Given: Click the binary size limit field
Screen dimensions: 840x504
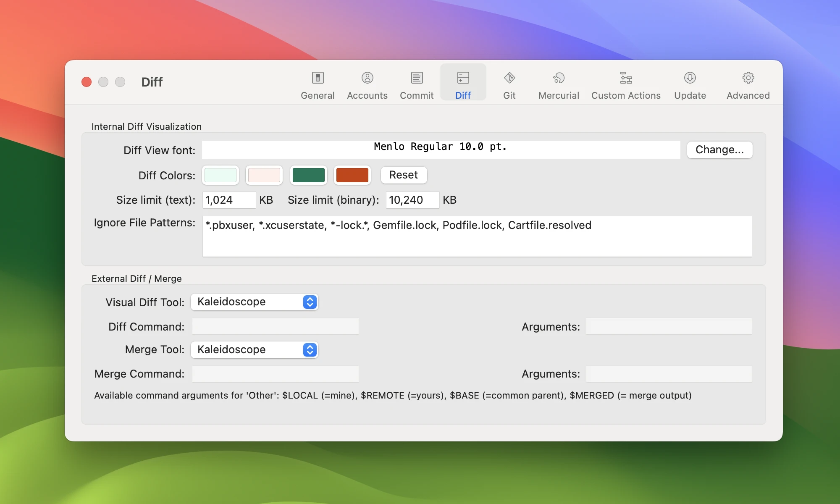Looking at the screenshot, I should [x=412, y=200].
